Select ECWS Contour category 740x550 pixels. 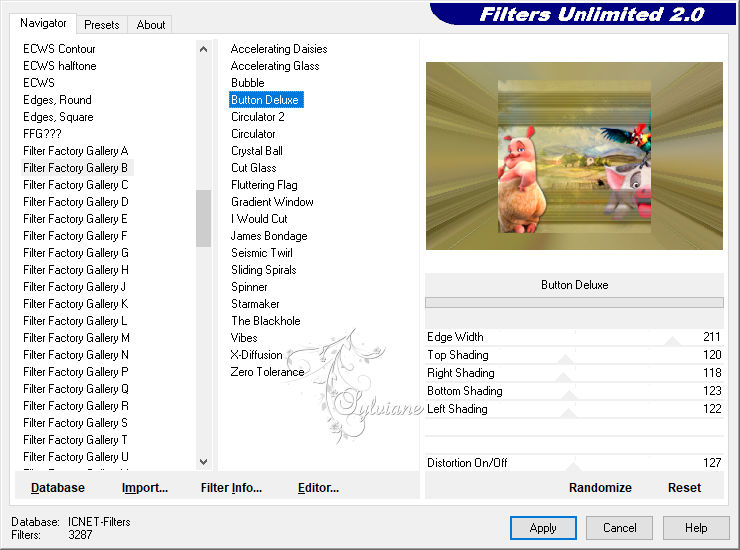click(x=59, y=49)
